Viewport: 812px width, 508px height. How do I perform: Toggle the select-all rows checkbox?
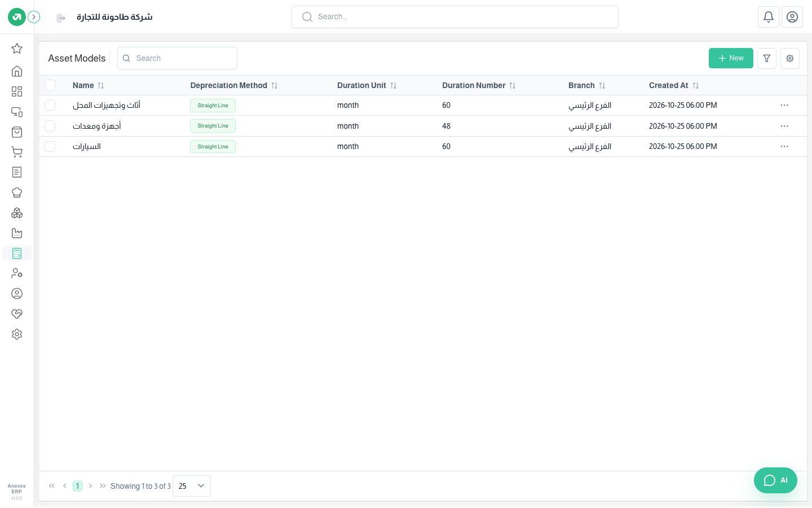[x=50, y=85]
